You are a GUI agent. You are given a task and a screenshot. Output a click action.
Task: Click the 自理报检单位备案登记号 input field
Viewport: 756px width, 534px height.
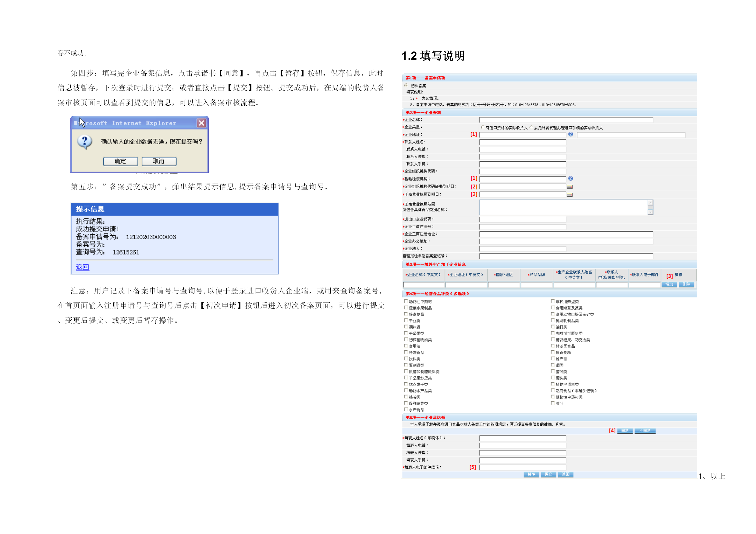[566, 256]
